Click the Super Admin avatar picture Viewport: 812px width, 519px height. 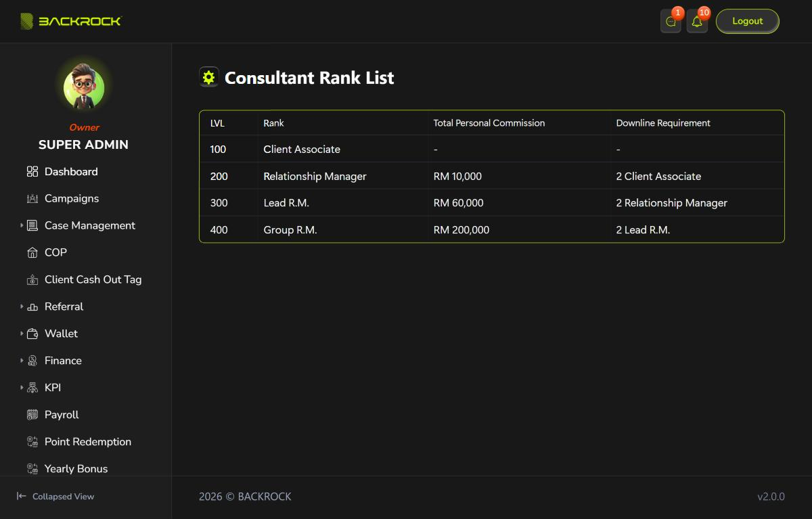[x=84, y=88]
